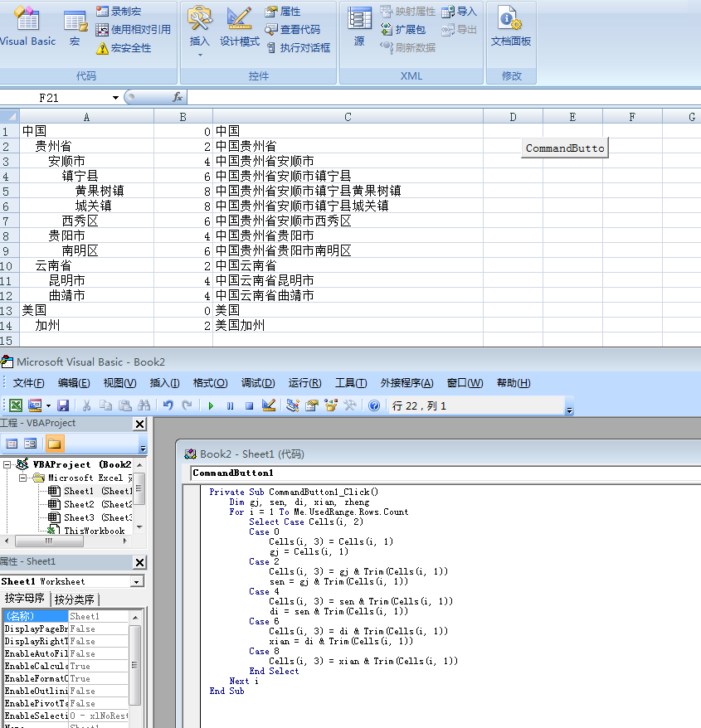Open the XML 源 pane button

[x=359, y=27]
